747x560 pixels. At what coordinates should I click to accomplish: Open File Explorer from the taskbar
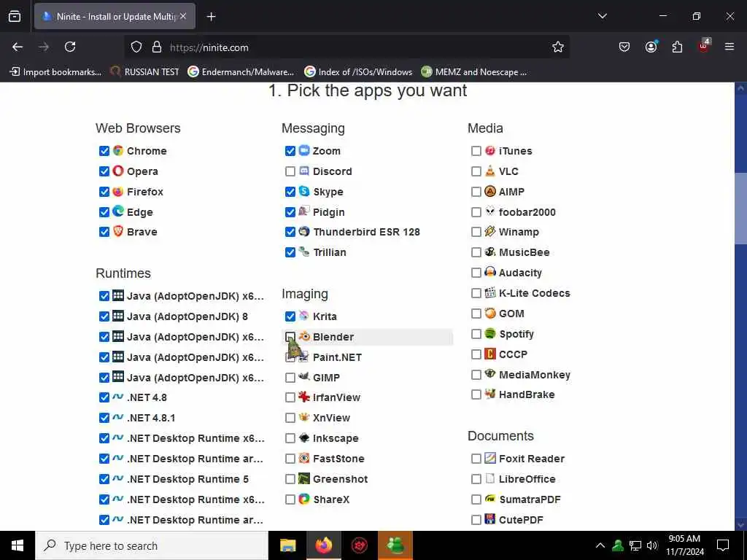[x=287, y=545]
